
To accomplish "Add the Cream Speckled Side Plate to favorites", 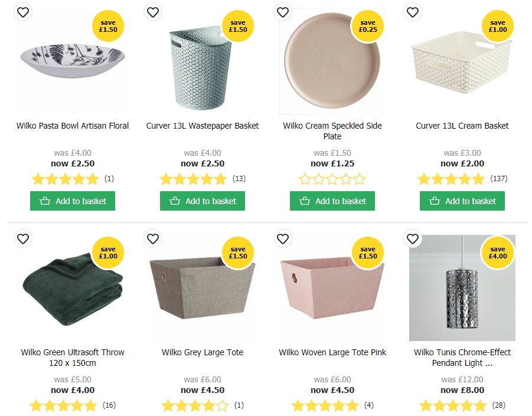I will click(283, 12).
